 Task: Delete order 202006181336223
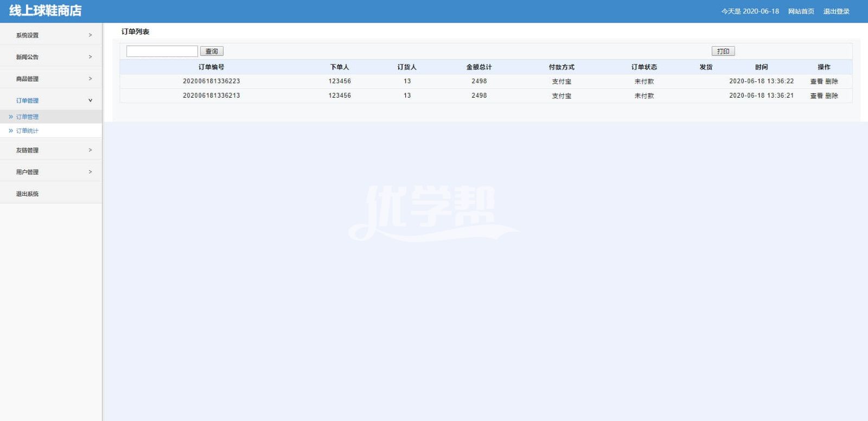pyautogui.click(x=832, y=81)
